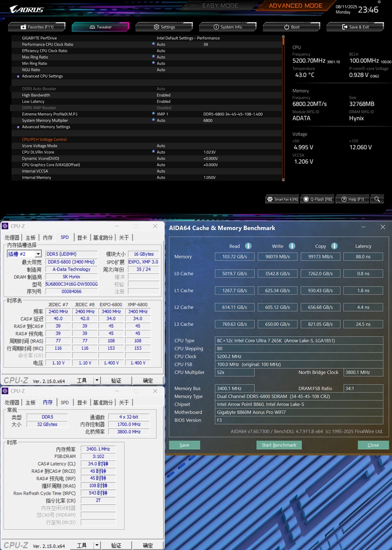Image resolution: width=392 pixels, height=550 pixels.
Task: Open the 主板 tab in top CPU-Z window
Action: click(31, 237)
